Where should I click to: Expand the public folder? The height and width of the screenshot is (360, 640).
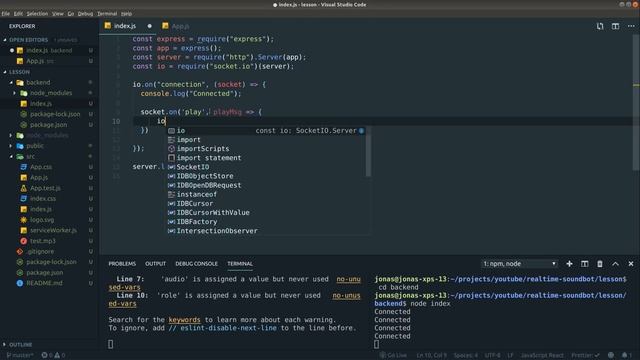11,146
